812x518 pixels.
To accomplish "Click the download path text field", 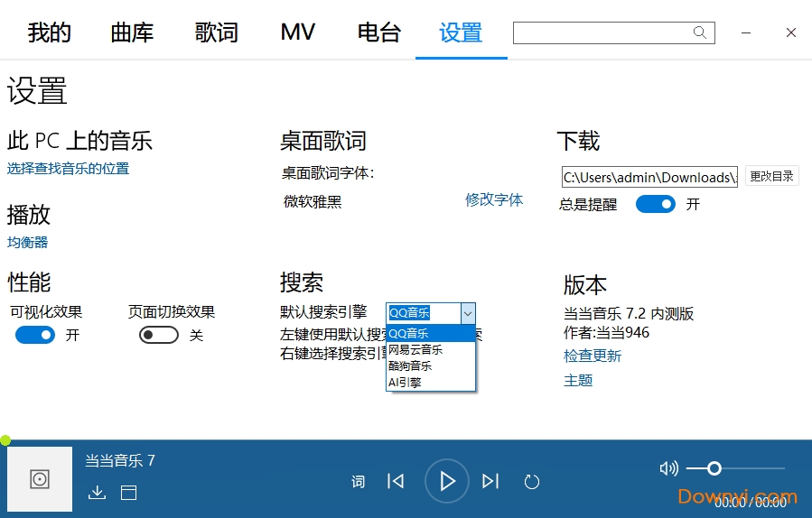I will coord(649,177).
